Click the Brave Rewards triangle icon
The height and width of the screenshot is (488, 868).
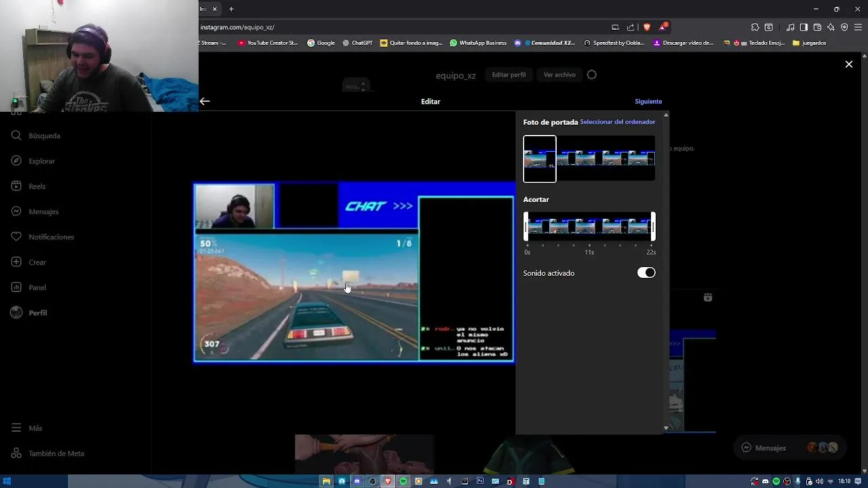[x=663, y=27]
